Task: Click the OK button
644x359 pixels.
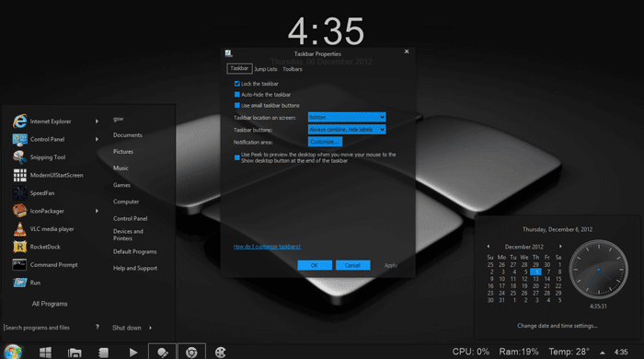Action: [x=315, y=265]
